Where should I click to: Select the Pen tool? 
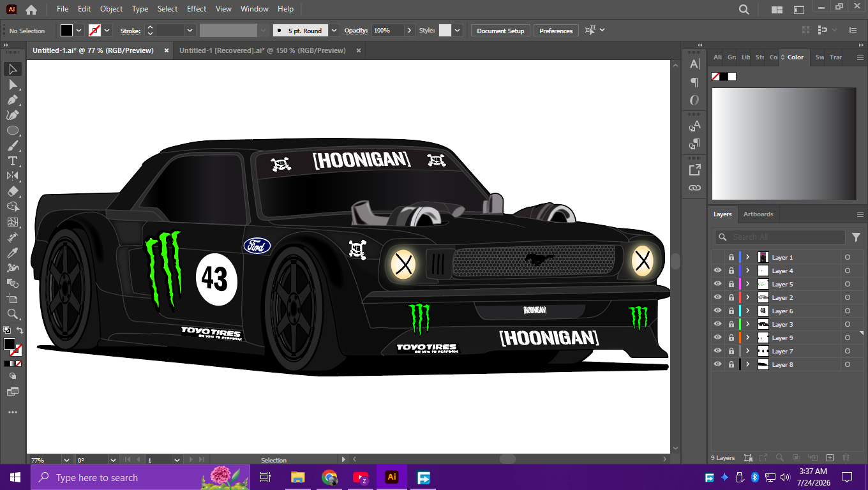[x=12, y=100]
